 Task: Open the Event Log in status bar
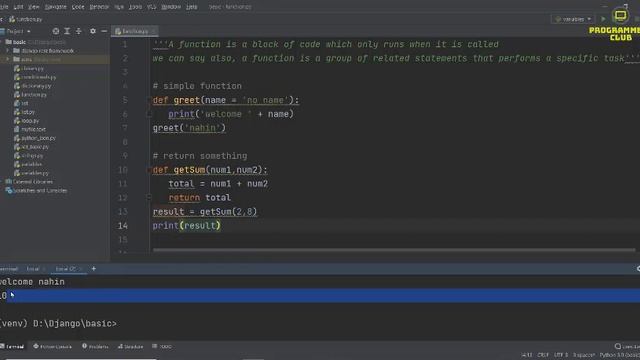click(627, 347)
